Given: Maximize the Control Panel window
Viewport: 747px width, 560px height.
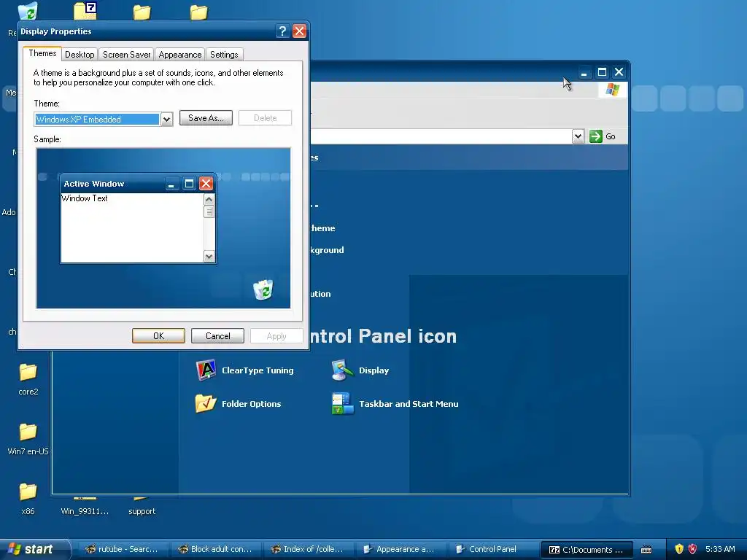Looking at the screenshot, I should click(602, 72).
